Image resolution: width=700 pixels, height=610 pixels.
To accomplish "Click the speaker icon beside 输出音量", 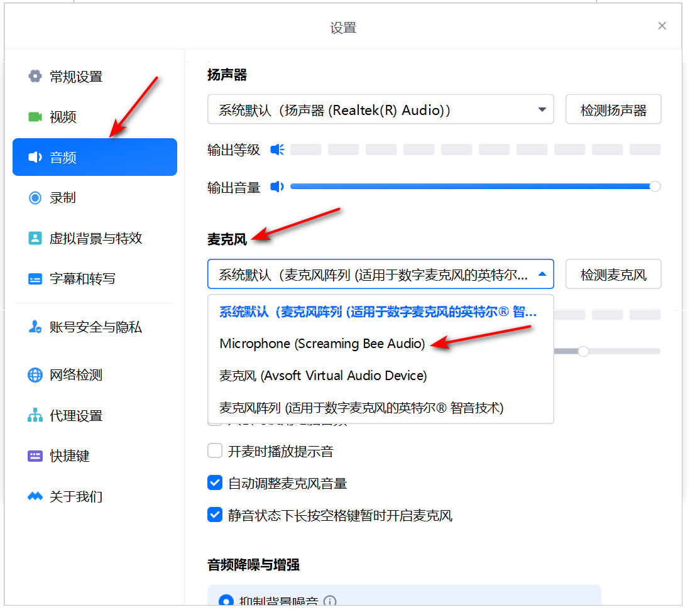I will point(277,187).
